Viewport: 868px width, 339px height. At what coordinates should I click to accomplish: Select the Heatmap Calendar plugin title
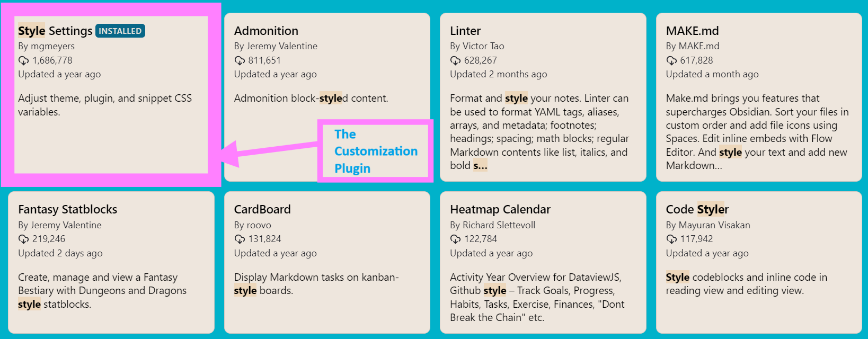(500, 209)
